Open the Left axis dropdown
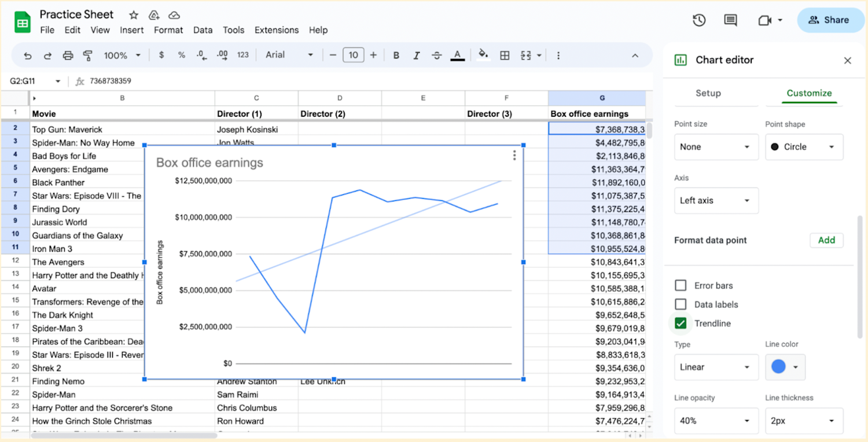 [716, 201]
